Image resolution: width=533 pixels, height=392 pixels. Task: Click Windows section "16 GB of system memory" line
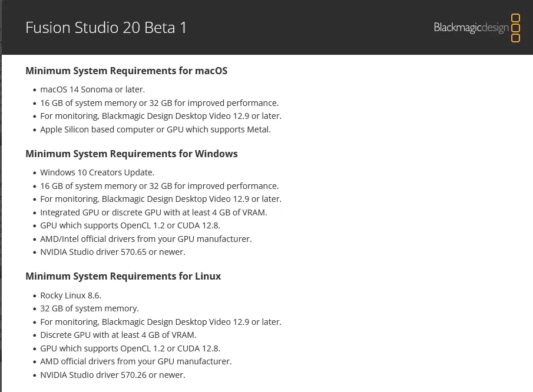point(160,186)
